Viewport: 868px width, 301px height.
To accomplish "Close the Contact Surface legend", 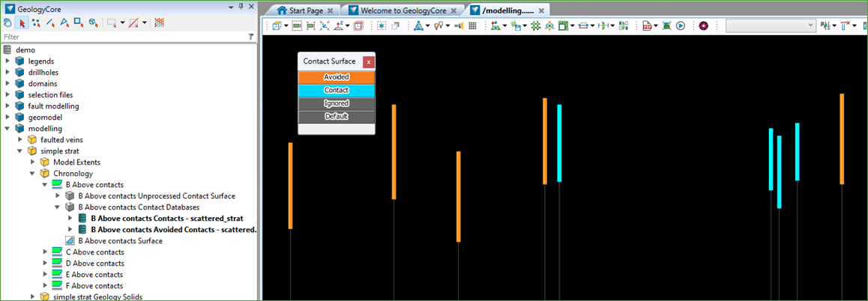I will 369,62.
